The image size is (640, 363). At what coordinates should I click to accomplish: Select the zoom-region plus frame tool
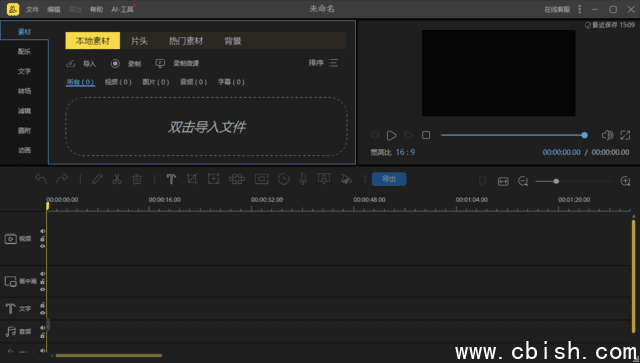[x=213, y=179]
